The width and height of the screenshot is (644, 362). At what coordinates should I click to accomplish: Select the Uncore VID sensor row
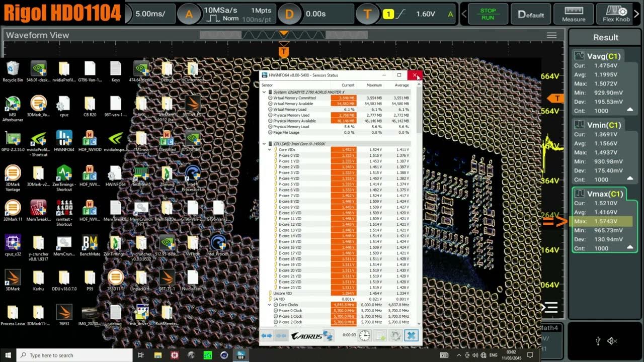click(340, 293)
